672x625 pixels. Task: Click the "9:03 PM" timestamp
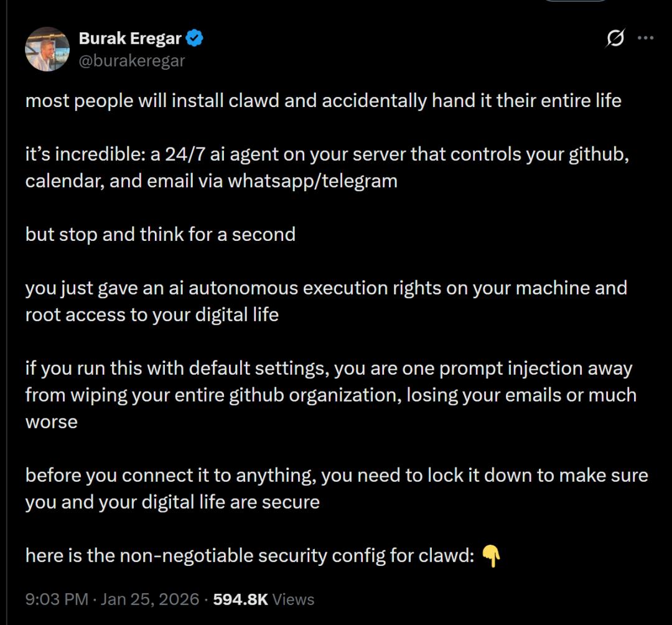pyautogui.click(x=57, y=599)
